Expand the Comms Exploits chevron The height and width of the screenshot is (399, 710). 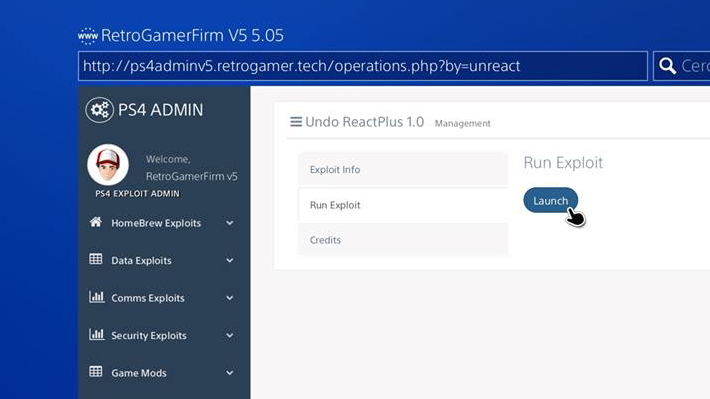click(x=230, y=298)
